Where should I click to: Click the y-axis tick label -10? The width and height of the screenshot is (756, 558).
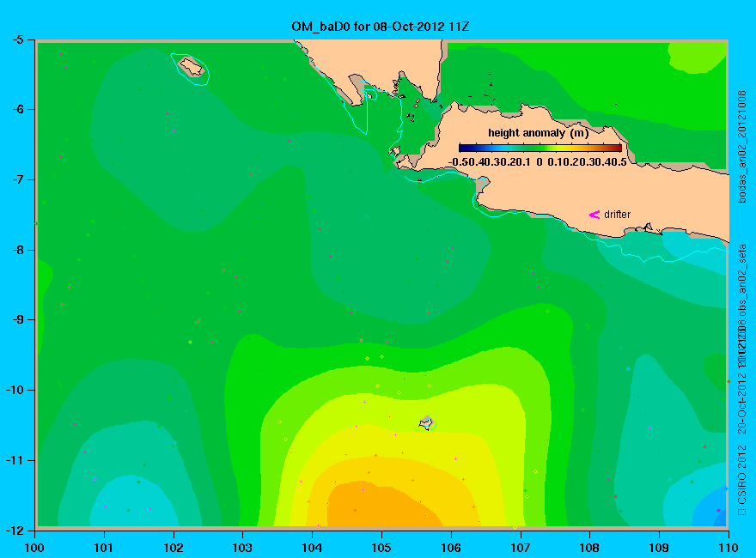14,390
